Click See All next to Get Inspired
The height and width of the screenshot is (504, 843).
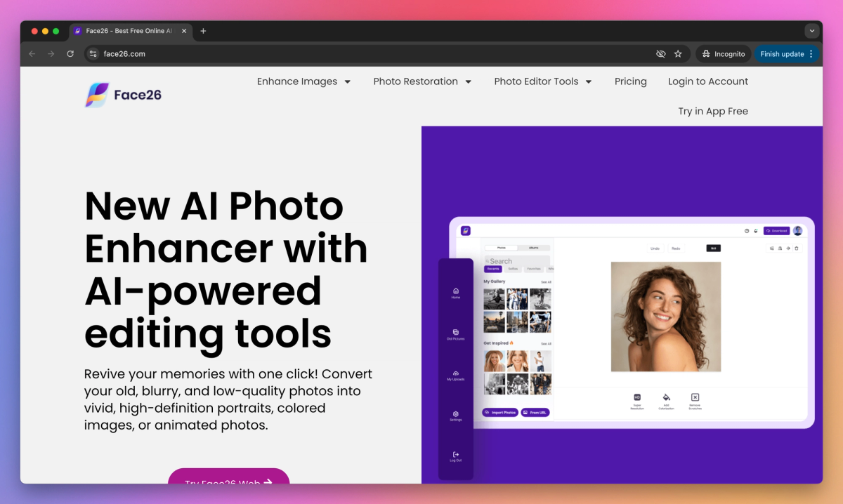click(x=546, y=343)
